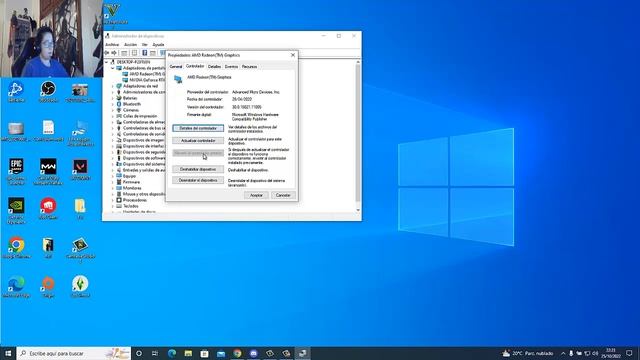Launch Riot Client desktop shortcut

(48, 209)
